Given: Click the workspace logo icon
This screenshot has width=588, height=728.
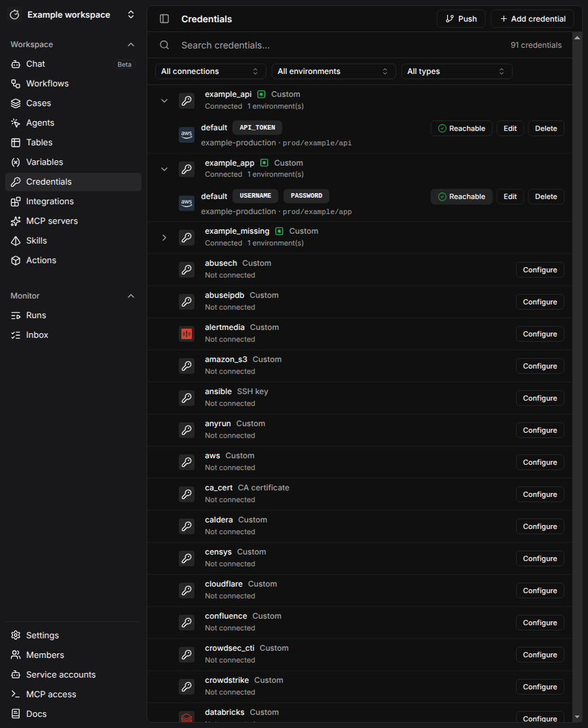Looking at the screenshot, I should pyautogui.click(x=15, y=15).
